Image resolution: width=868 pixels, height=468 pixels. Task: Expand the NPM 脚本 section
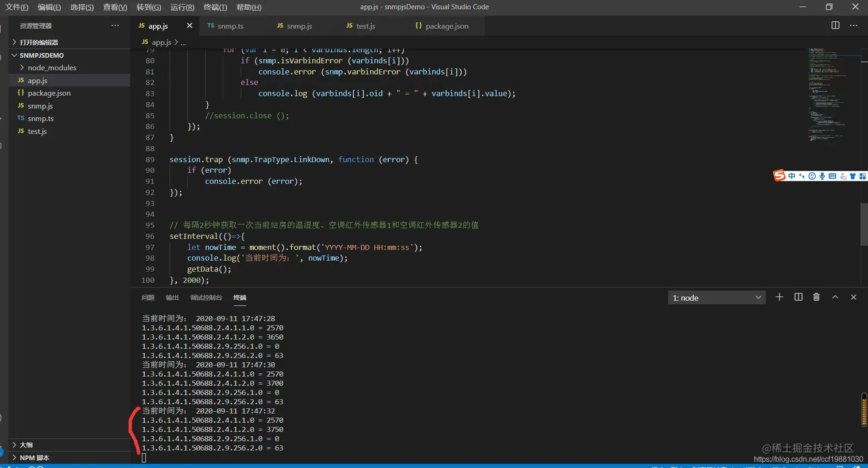34,458
